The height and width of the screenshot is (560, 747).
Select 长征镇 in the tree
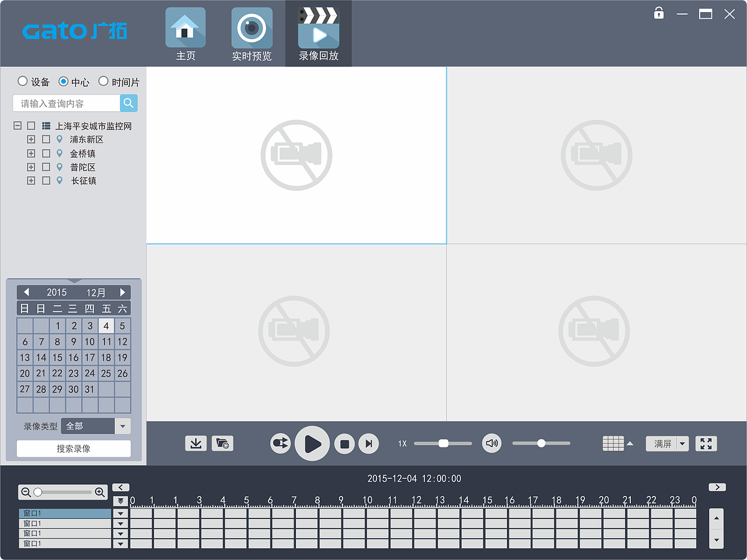coord(83,181)
